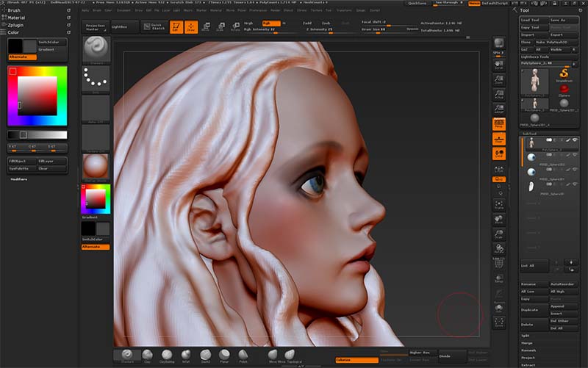588x368 pixels.
Task: Open the Stroke menu in menu bar
Action: pos(302,10)
